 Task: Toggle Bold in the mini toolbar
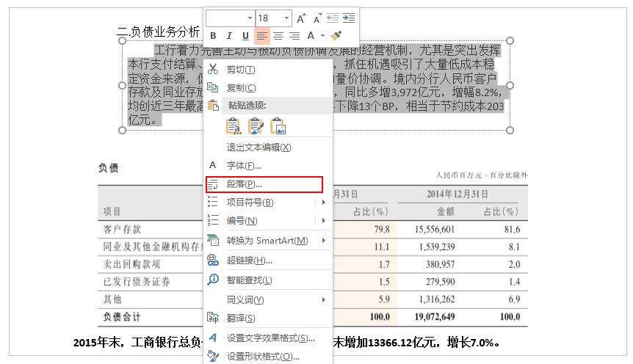pyautogui.click(x=213, y=36)
